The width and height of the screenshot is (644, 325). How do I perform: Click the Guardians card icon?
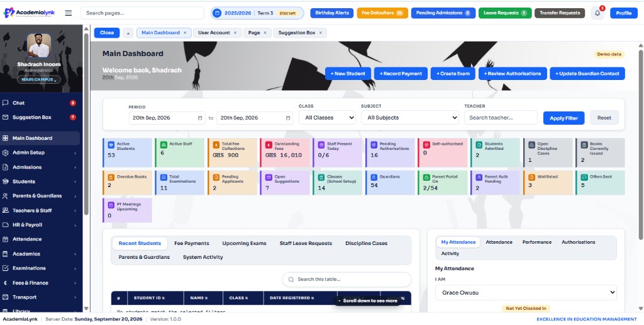tap(374, 178)
